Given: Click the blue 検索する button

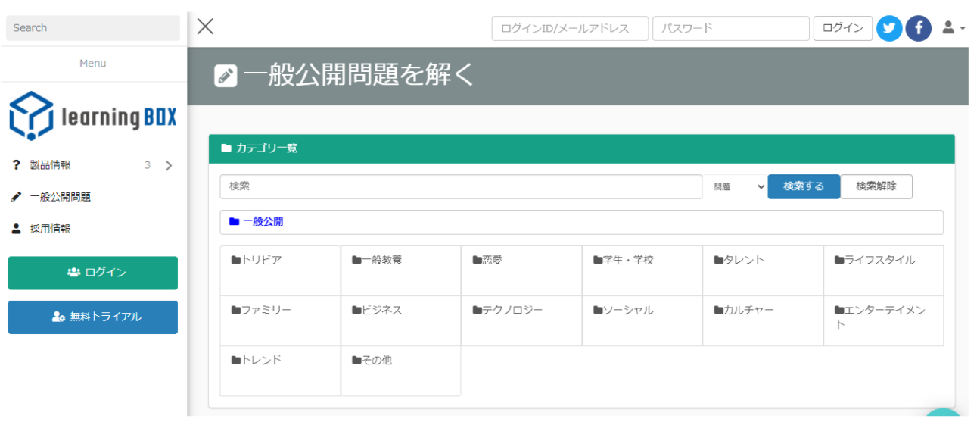Looking at the screenshot, I should [x=803, y=186].
